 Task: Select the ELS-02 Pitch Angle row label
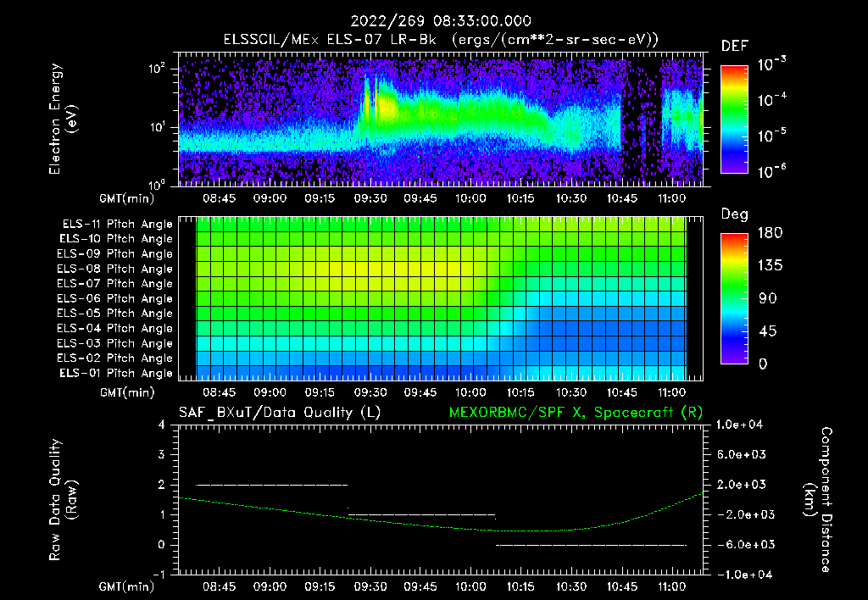[114, 358]
